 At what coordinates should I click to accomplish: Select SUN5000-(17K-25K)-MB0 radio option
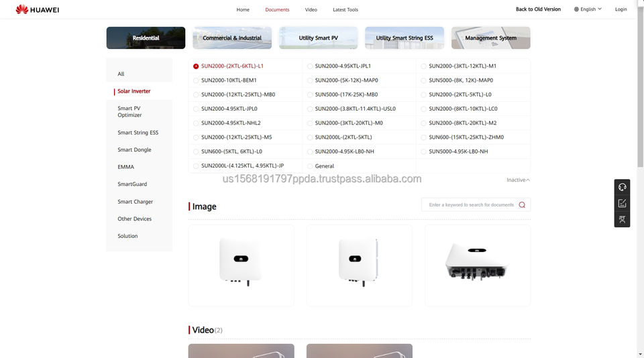[310, 95]
